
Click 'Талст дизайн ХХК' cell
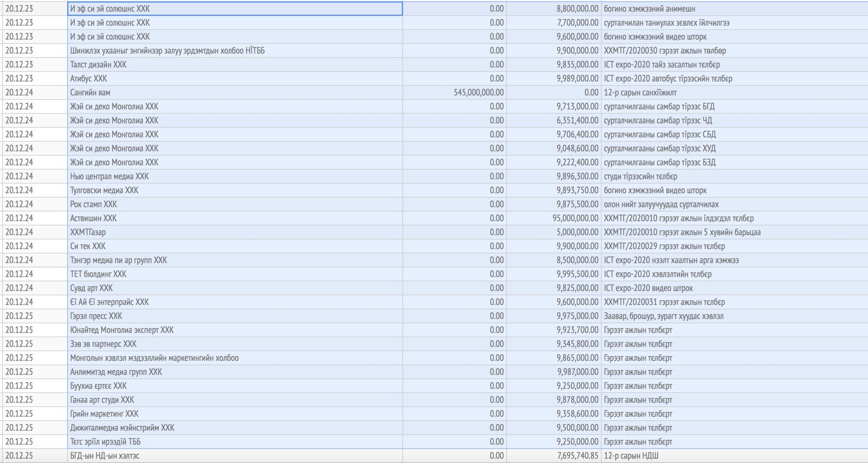(235, 65)
